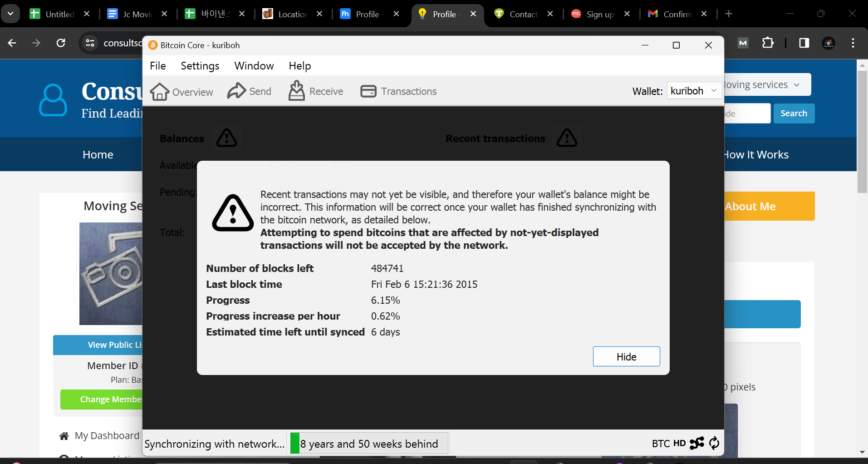Open the Window menu

tap(254, 66)
